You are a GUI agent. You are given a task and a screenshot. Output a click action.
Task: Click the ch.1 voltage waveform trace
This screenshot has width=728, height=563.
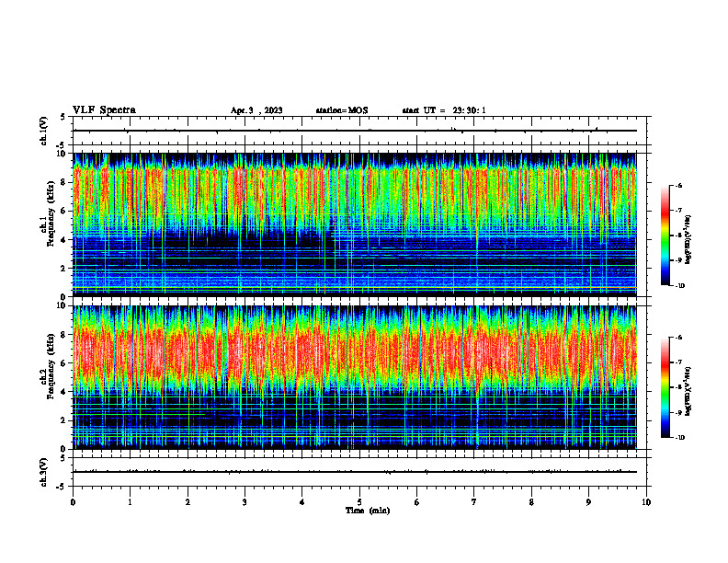[x=355, y=131]
